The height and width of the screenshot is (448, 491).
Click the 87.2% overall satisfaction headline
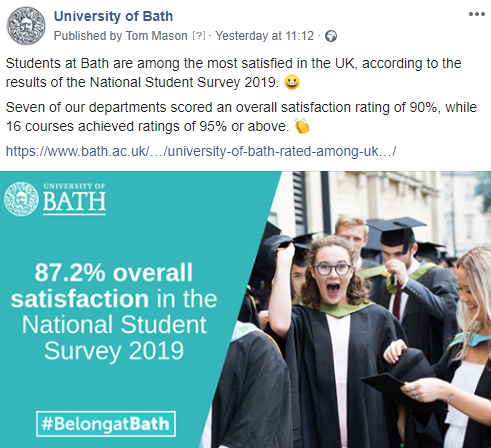click(114, 286)
